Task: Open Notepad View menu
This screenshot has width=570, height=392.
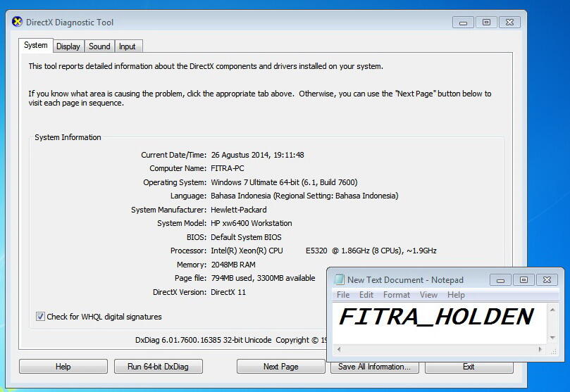Action: pos(428,295)
